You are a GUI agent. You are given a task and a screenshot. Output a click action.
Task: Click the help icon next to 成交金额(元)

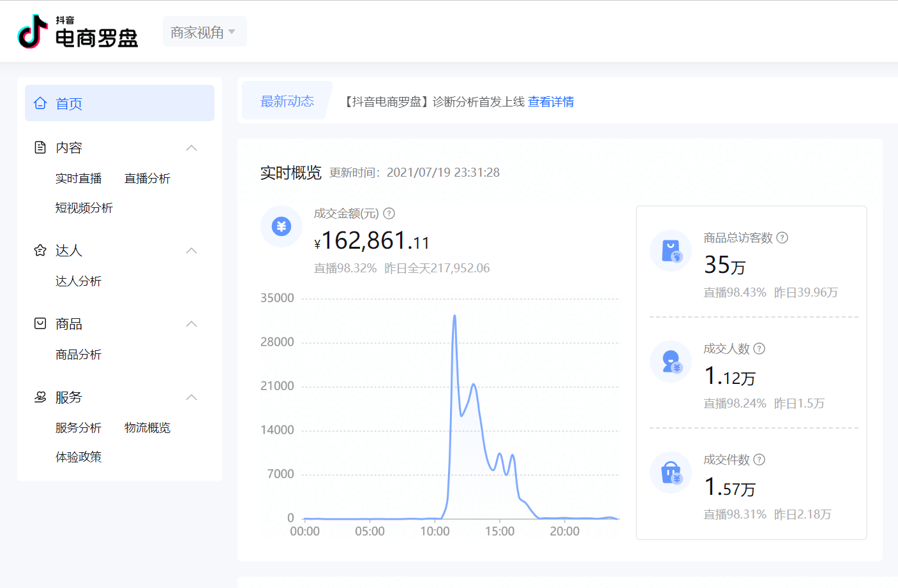[389, 214]
